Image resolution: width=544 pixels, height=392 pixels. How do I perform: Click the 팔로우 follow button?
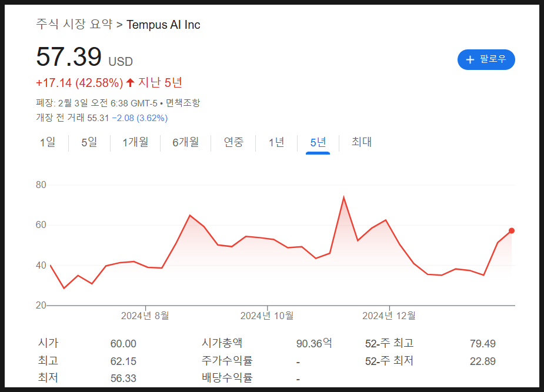click(x=486, y=59)
